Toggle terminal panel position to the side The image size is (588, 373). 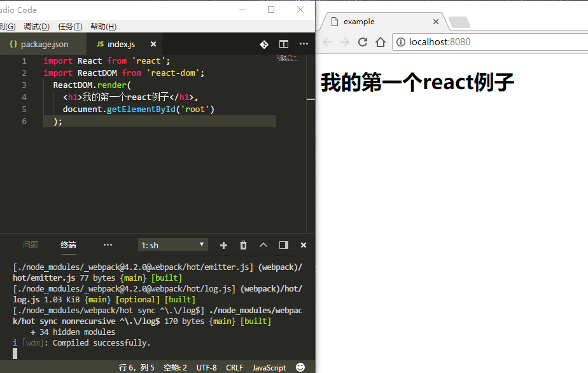tap(284, 245)
